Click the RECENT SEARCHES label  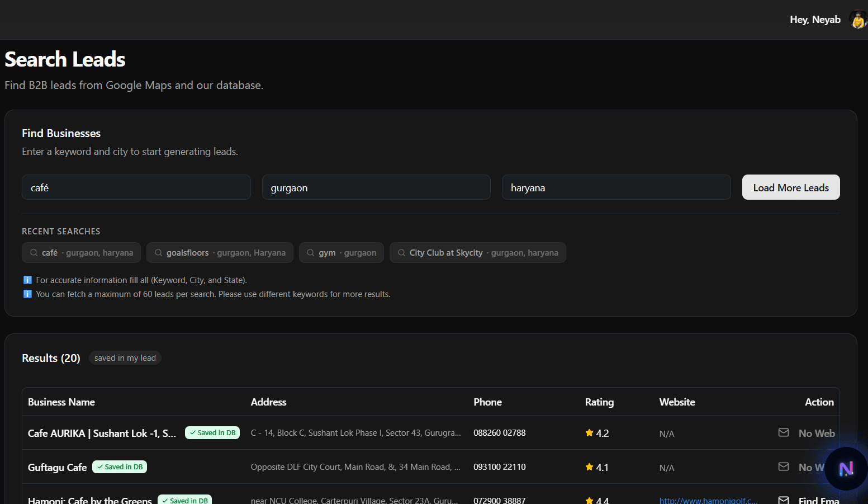tap(61, 232)
